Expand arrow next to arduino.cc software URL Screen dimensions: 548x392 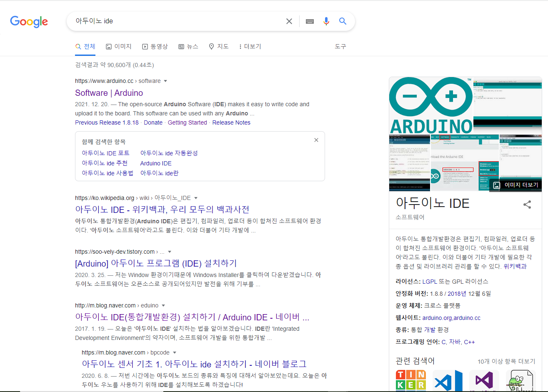(165, 81)
